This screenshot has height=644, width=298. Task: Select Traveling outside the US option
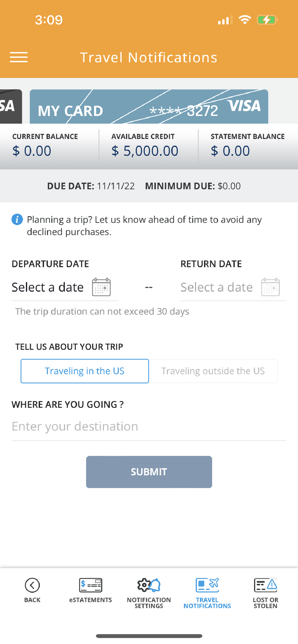pyautogui.click(x=213, y=371)
